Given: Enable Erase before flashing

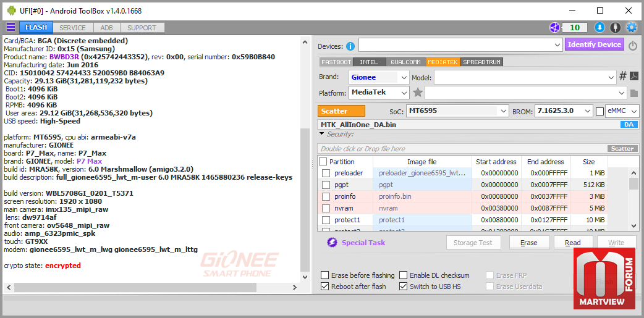Looking at the screenshot, I should [x=325, y=275].
